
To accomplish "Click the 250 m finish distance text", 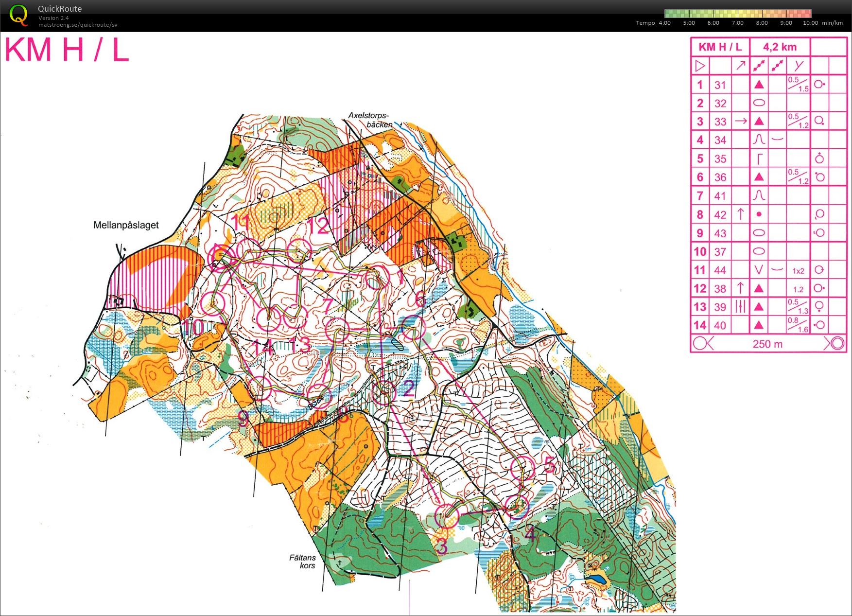I will coord(767,344).
